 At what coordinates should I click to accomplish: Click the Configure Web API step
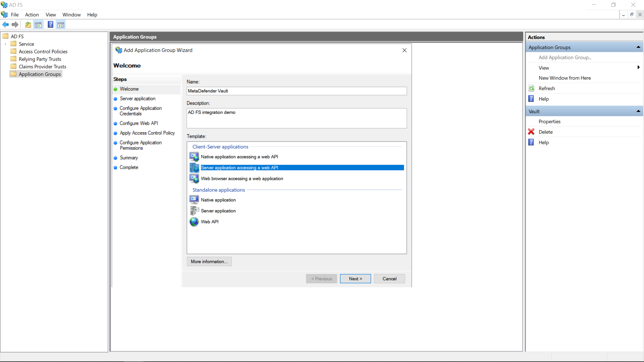click(x=139, y=123)
